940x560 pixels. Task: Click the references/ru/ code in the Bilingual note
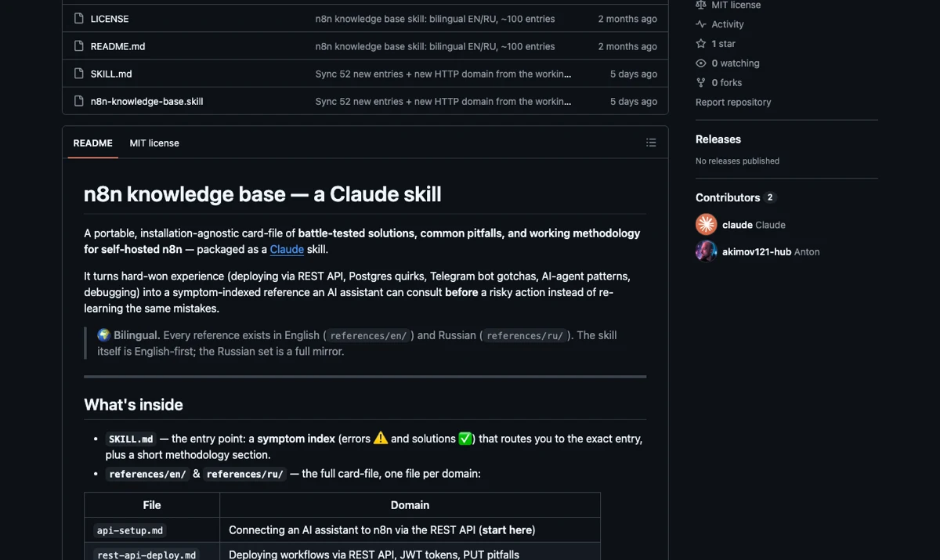coord(523,336)
